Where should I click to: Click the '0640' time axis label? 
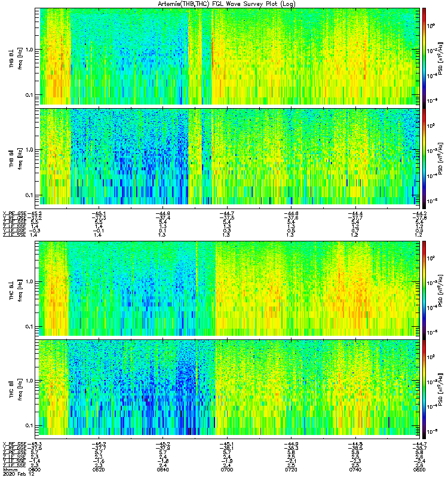pos(162,470)
